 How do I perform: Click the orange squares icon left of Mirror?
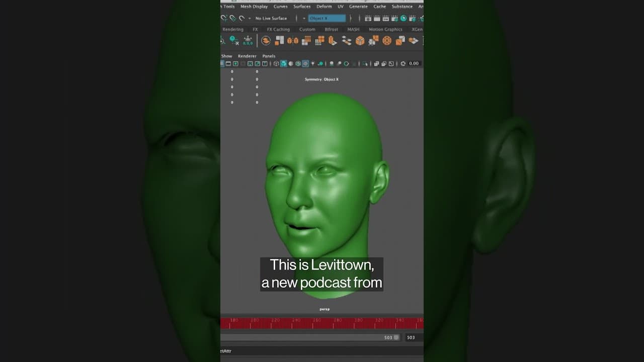click(279, 41)
